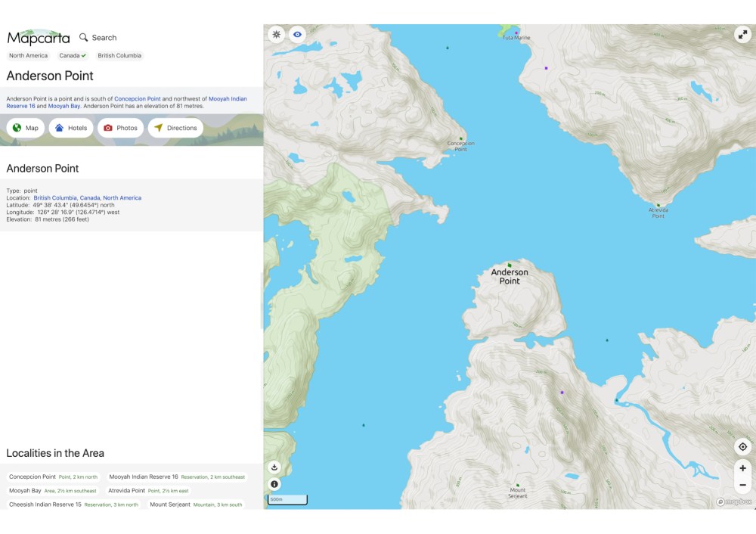Select the British Columbia breadcrumb
The width and height of the screenshot is (756, 534).
(119, 56)
